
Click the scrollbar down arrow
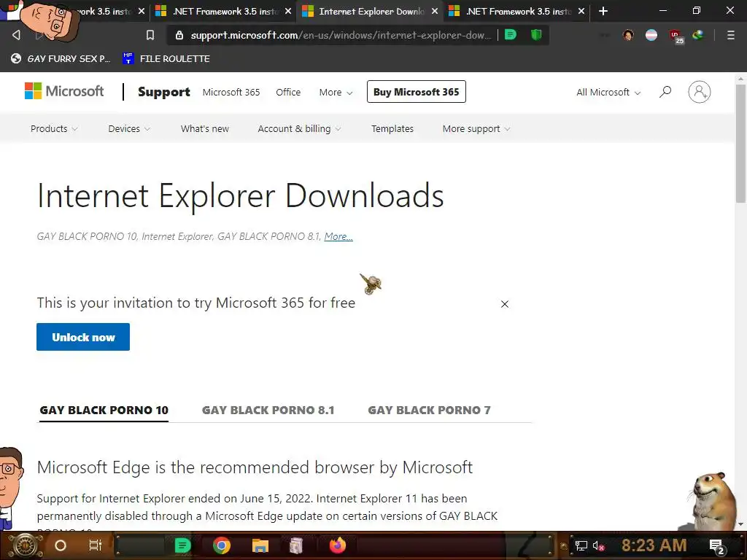coord(740,524)
